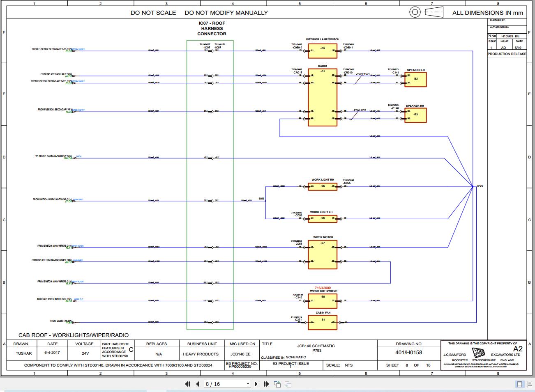This screenshot has width=535, height=392.
Task: Click the IC07 - ROOF HARNESS CONNECTOR title
Action: pos(212,28)
